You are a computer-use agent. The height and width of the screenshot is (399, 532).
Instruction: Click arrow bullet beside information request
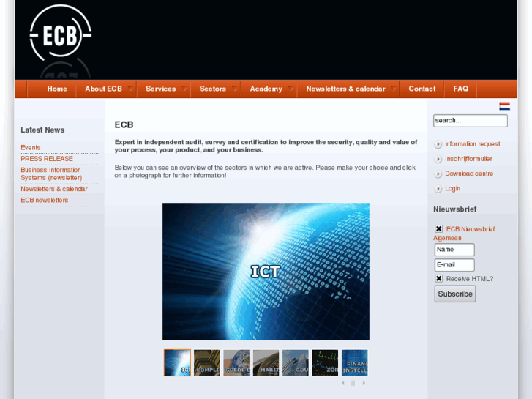click(x=438, y=144)
